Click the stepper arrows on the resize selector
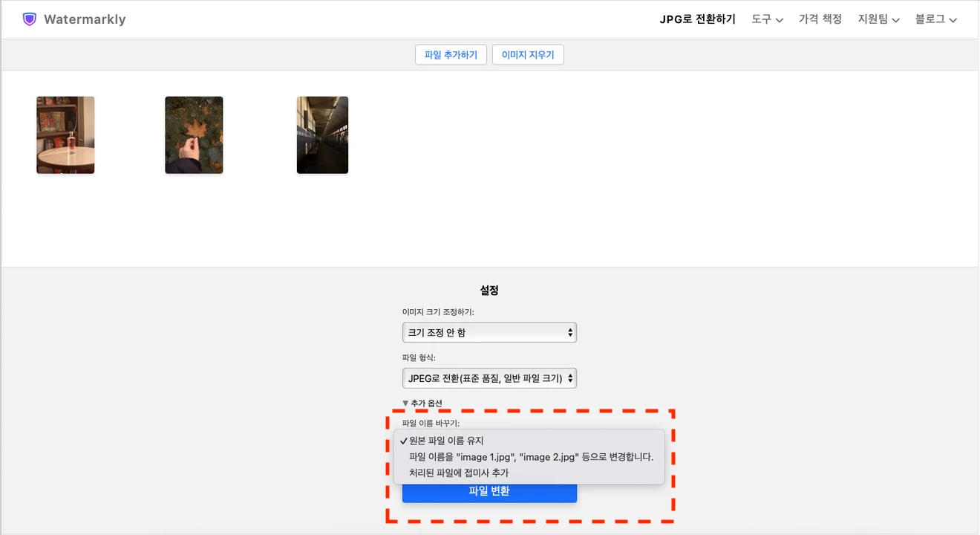Viewport: 980px width, 535px height. [x=569, y=332]
